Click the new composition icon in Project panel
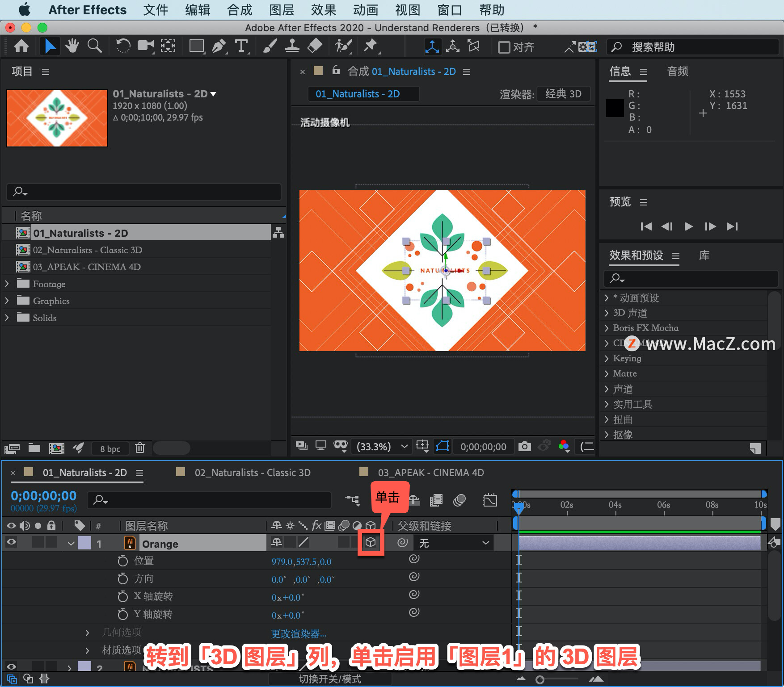This screenshot has width=784, height=687. (56, 448)
